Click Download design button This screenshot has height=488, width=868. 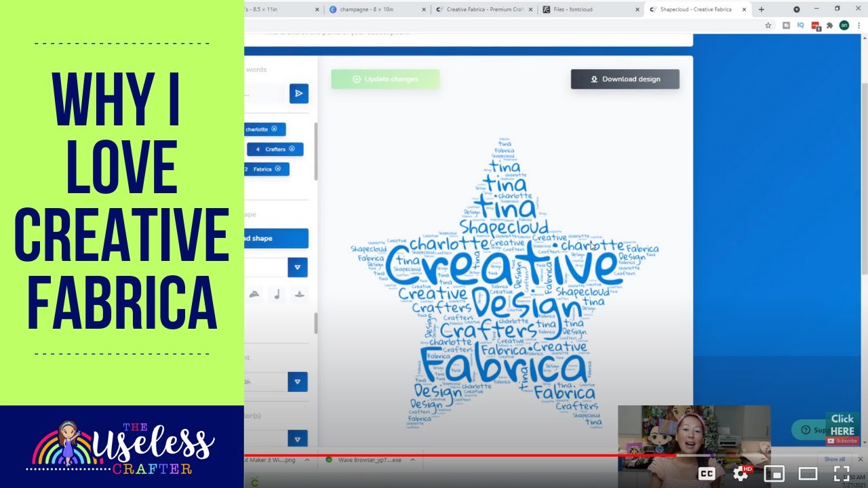point(625,79)
